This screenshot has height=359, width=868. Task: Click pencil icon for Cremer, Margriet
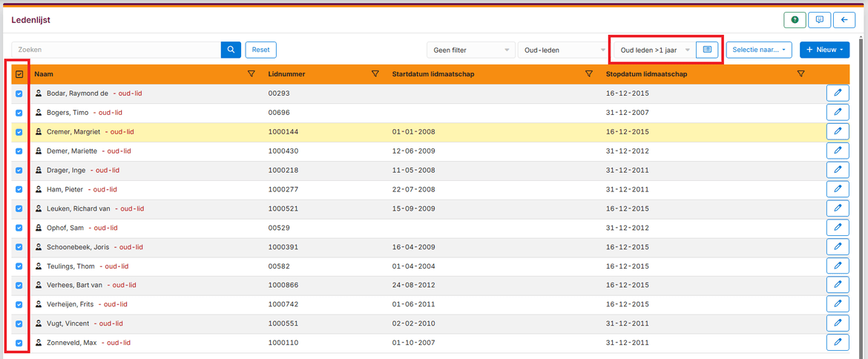pyautogui.click(x=838, y=132)
